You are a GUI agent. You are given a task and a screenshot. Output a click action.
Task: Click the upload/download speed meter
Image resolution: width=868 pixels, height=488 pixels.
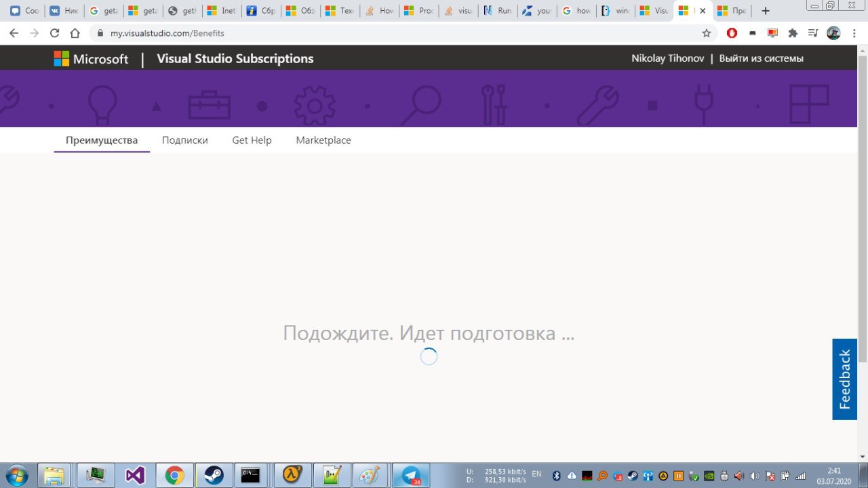(496, 475)
